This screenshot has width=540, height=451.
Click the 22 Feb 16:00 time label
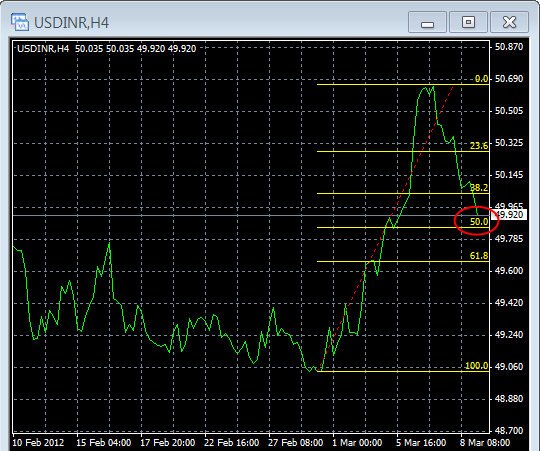(x=231, y=443)
